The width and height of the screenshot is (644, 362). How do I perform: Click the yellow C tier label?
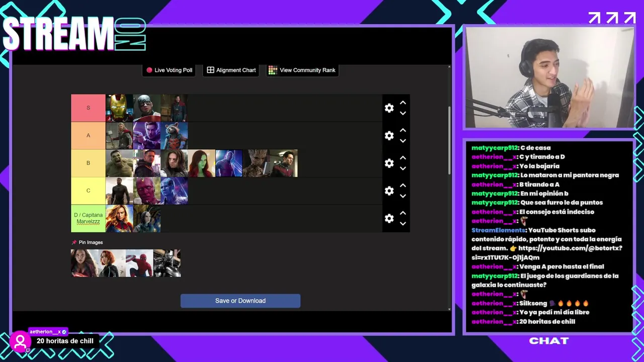click(88, 191)
